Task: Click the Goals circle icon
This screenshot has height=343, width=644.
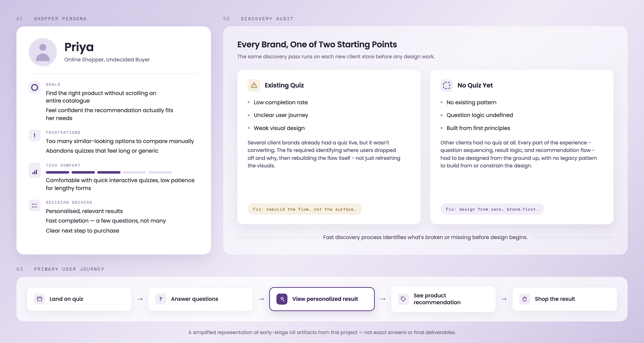Action: [x=35, y=87]
